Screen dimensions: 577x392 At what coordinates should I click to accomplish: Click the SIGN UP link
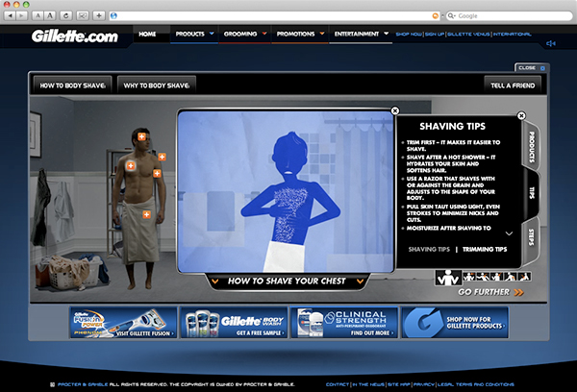pyautogui.click(x=435, y=35)
